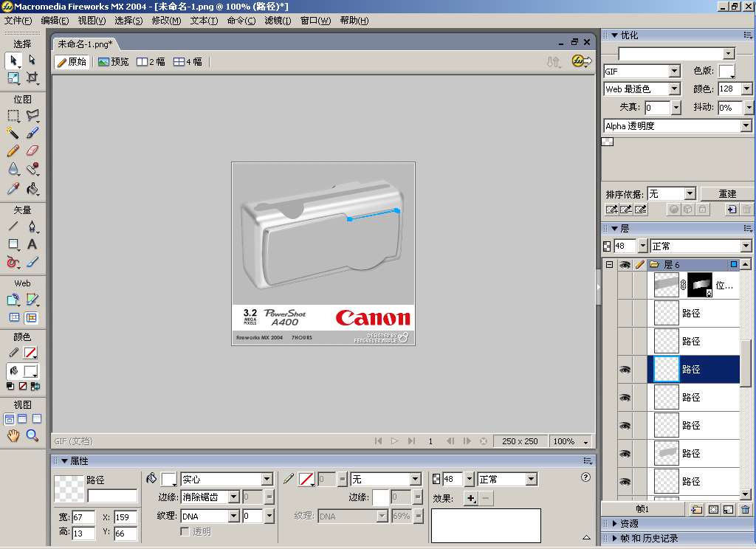Pick the Paint Bucket tool
Viewport: 756px width, 549px height.
32,188
